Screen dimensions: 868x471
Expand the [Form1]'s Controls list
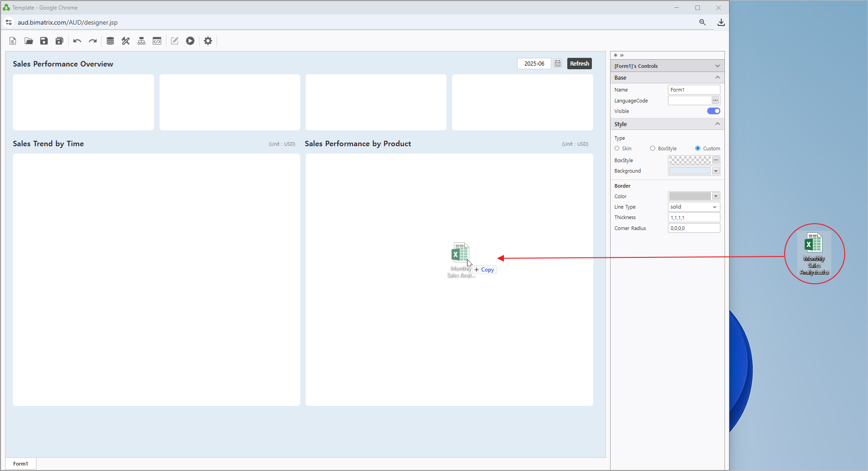pos(717,66)
